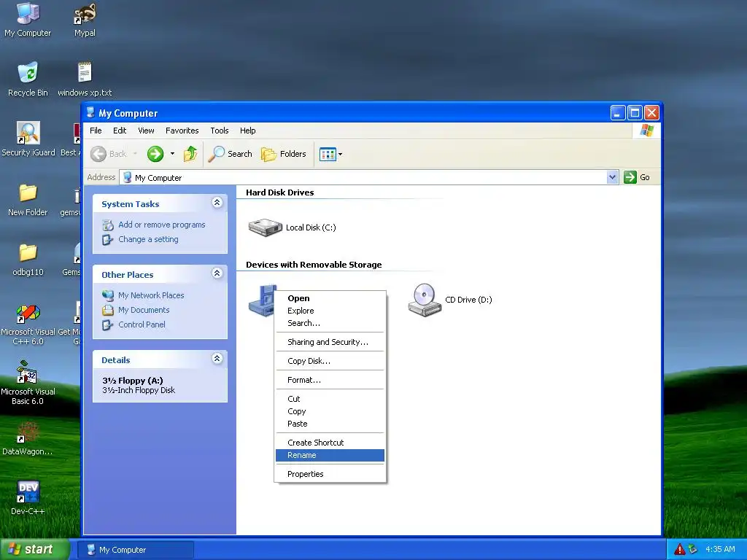
Task: Click the Control Panel sidebar icon
Action: 108,325
